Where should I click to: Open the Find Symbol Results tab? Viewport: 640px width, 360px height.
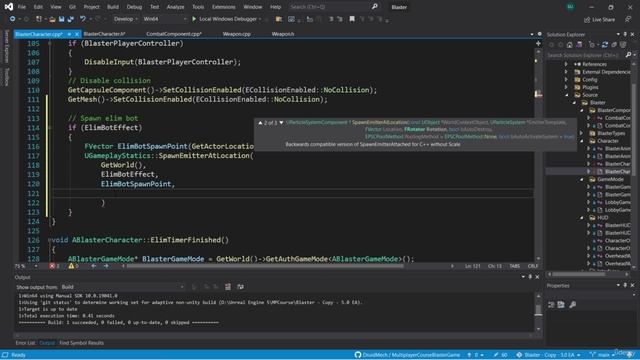pos(81,343)
